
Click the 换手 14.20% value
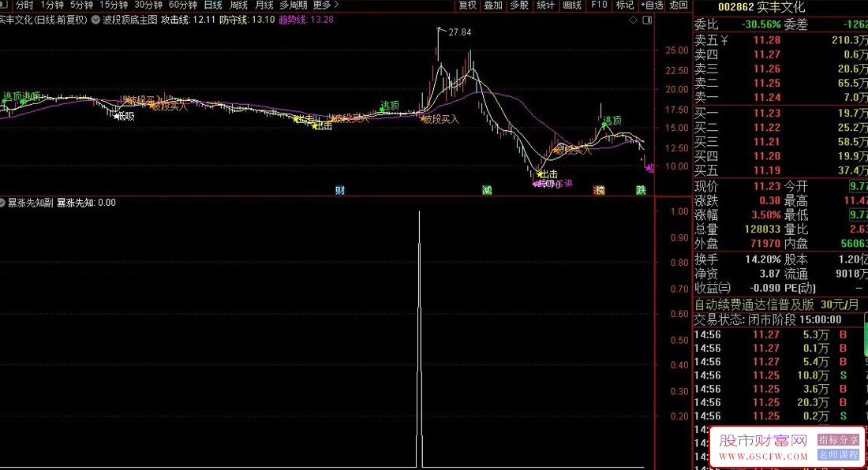click(762, 259)
